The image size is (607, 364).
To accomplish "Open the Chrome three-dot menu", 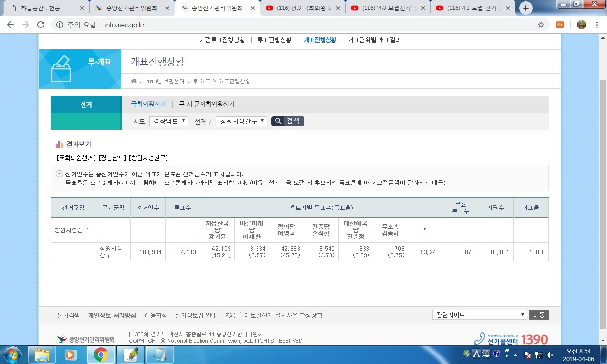I will [x=598, y=25].
